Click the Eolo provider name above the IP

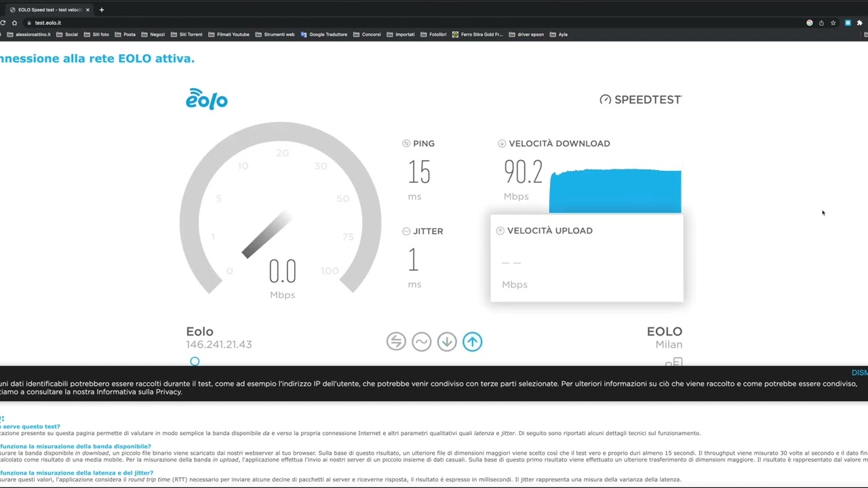[x=199, y=331]
